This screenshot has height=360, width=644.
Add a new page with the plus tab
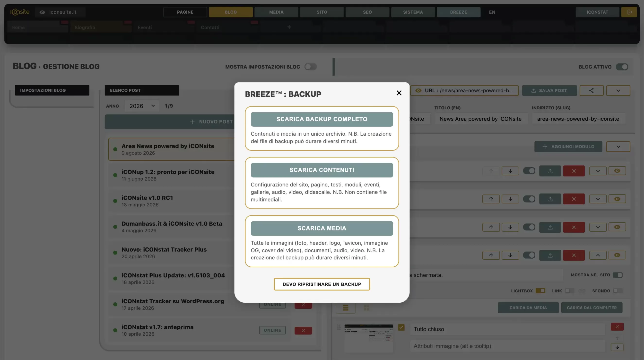tap(289, 27)
